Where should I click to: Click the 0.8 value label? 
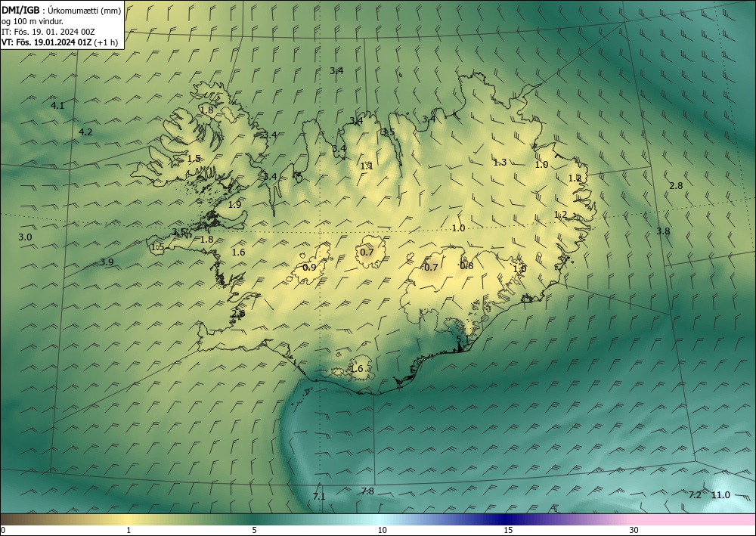(466, 265)
